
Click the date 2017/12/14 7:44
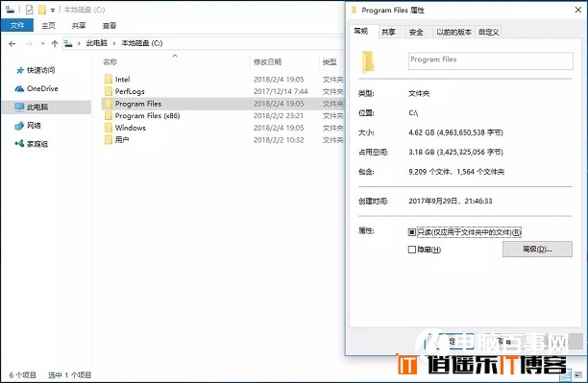tap(281, 91)
